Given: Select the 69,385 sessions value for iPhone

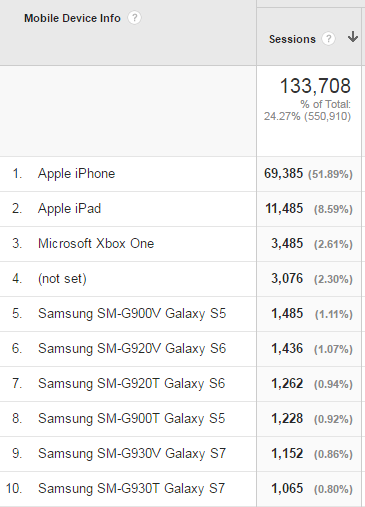Looking at the screenshot, I should [x=283, y=173].
